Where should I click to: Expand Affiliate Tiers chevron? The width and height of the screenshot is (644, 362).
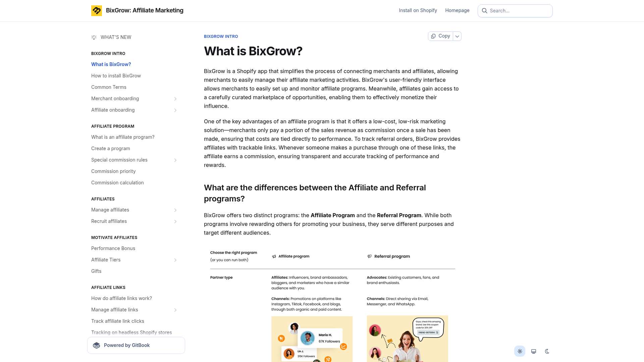click(175, 260)
